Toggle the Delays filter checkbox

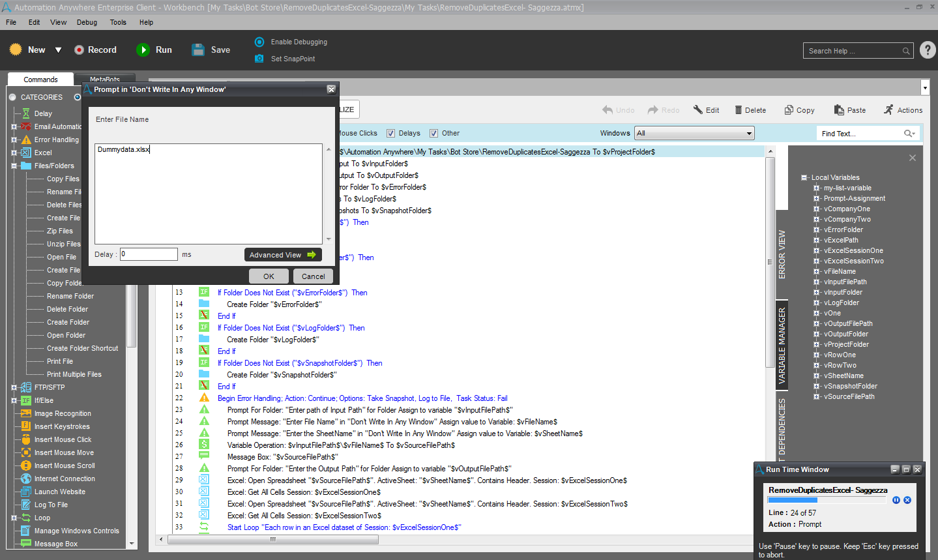pos(391,133)
